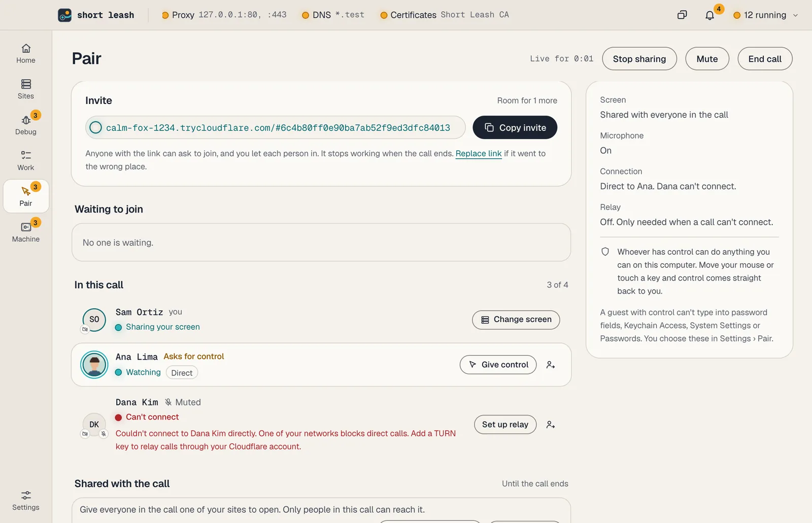Expand the 12 running dropdown

coord(766,15)
